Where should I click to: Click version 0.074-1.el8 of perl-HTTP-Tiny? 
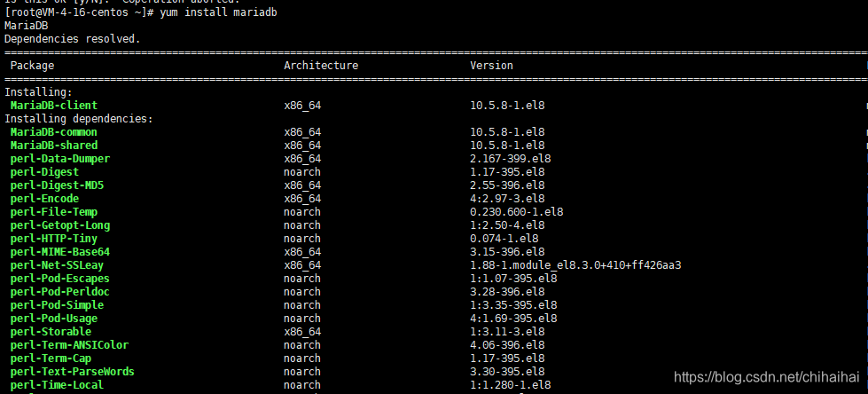[504, 239]
